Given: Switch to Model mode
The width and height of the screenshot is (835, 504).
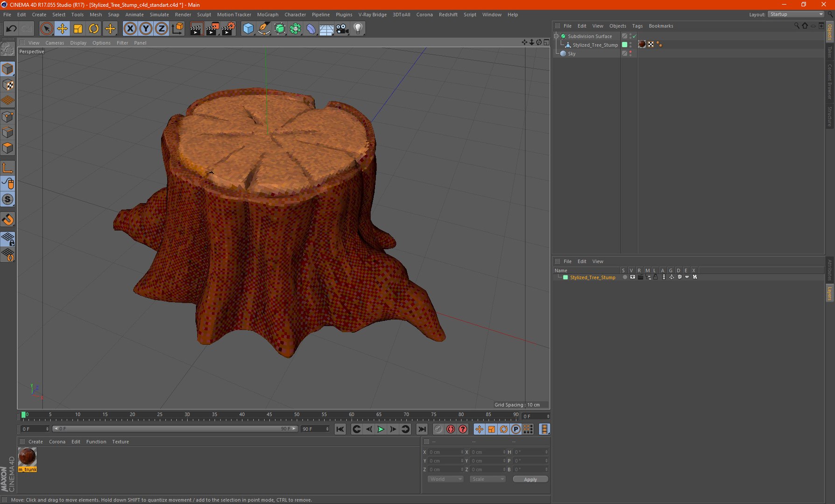Looking at the screenshot, I should pos(8,69).
